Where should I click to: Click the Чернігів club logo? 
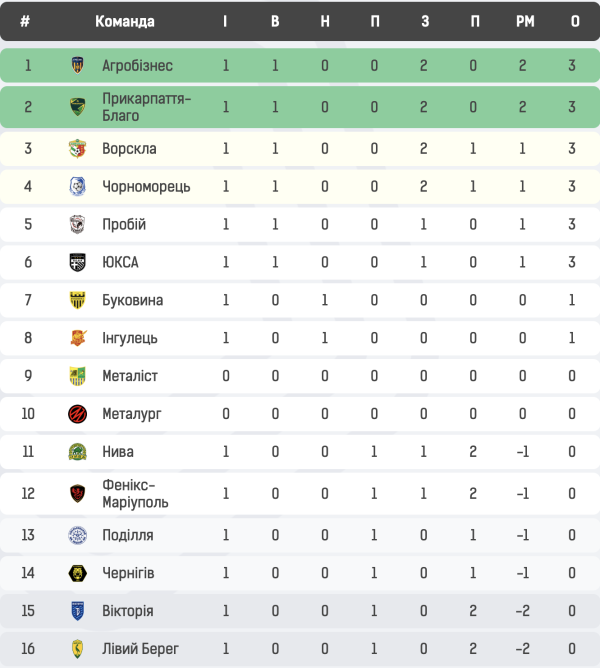tap(77, 573)
